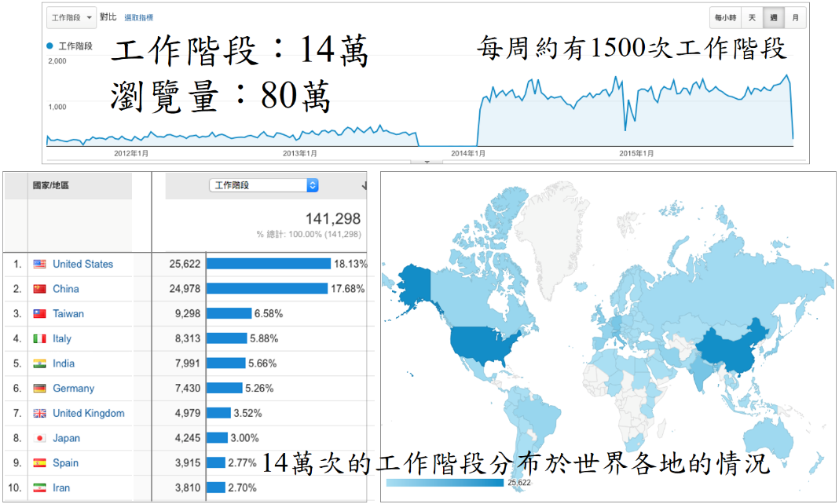This screenshot has height=504, width=839.
Task: Switch the chart to 天 (day) view
Action: click(752, 17)
